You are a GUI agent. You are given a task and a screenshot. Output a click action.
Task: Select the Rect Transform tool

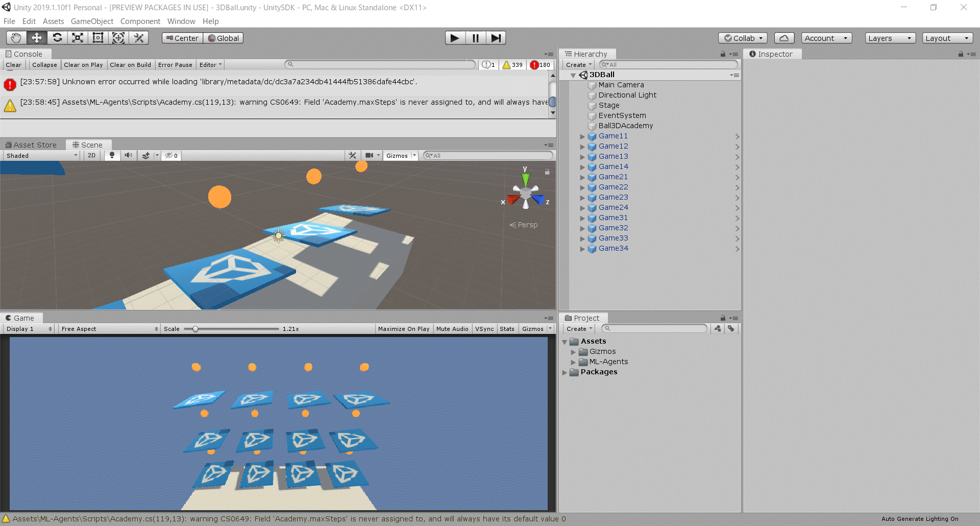(98, 38)
